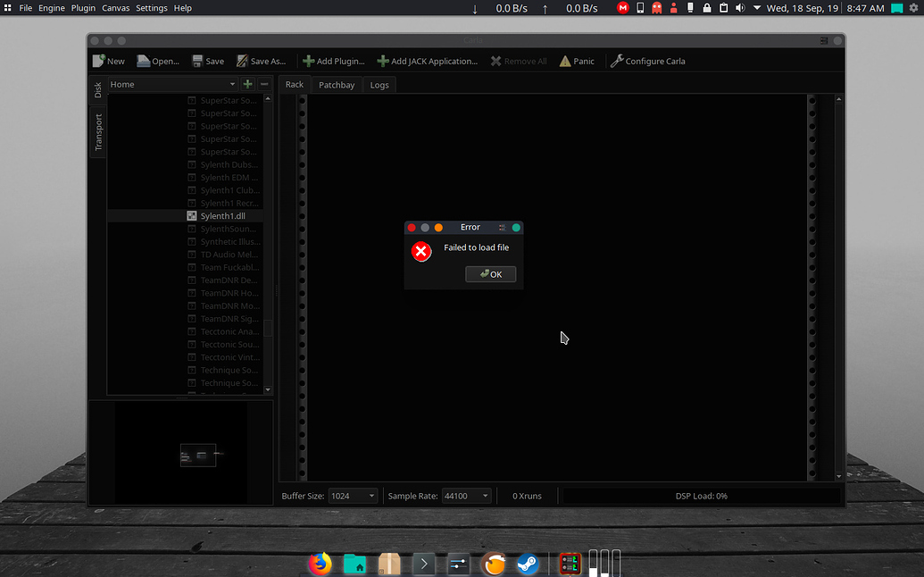The width and height of the screenshot is (924, 577).
Task: Switch to the Patchbay tab
Action: [x=337, y=85]
